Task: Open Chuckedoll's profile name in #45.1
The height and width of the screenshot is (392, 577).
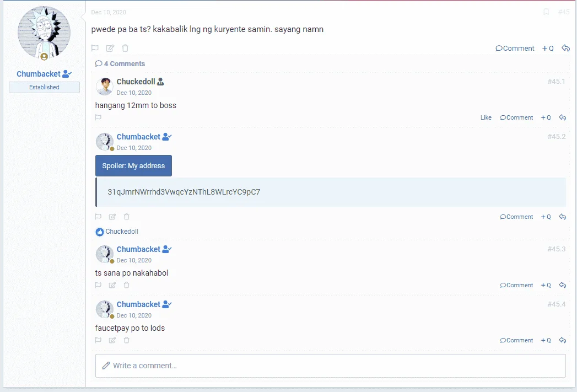Action: [136, 82]
